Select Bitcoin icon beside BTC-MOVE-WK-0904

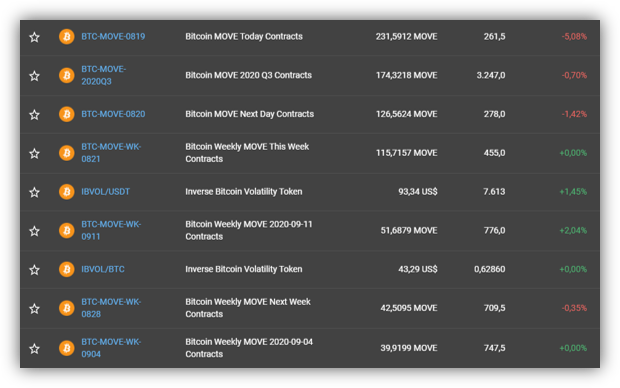click(x=66, y=348)
